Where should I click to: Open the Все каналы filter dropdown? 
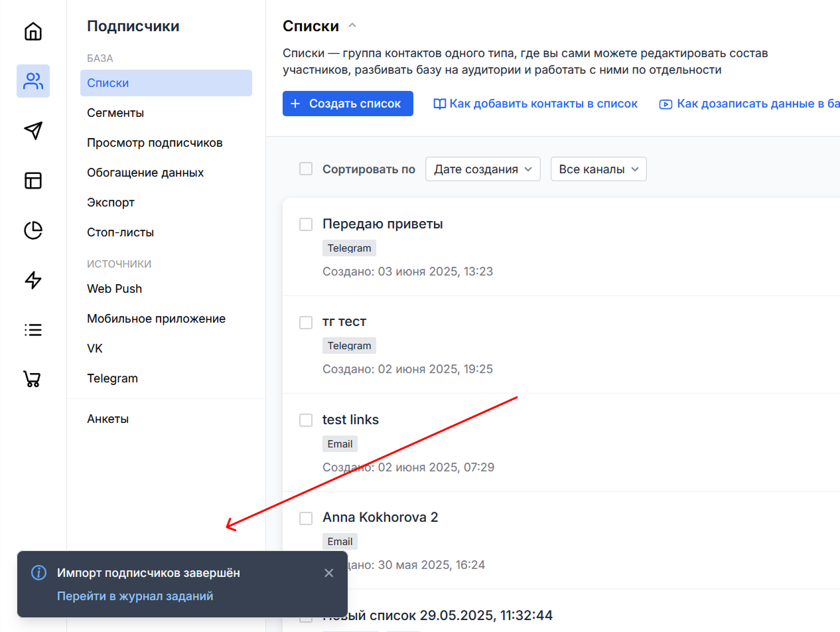[598, 169]
